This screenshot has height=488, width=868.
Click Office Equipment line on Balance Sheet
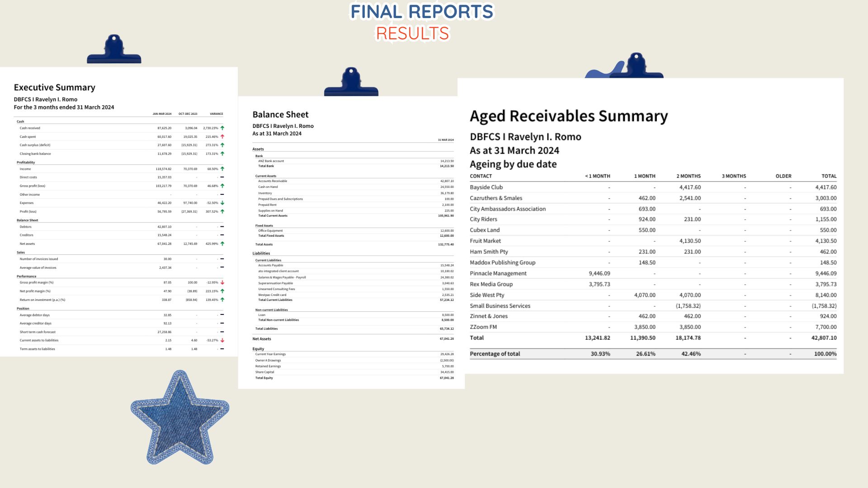click(355, 230)
